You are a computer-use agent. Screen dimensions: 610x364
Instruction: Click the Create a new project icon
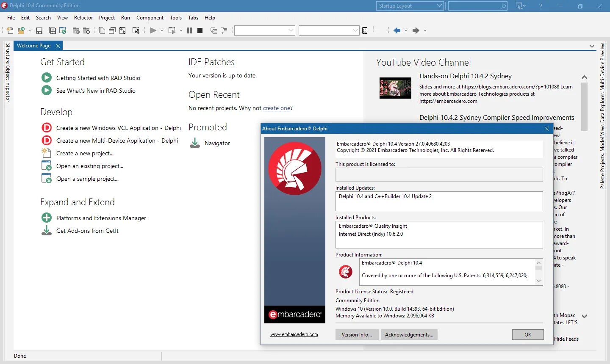pyautogui.click(x=47, y=153)
